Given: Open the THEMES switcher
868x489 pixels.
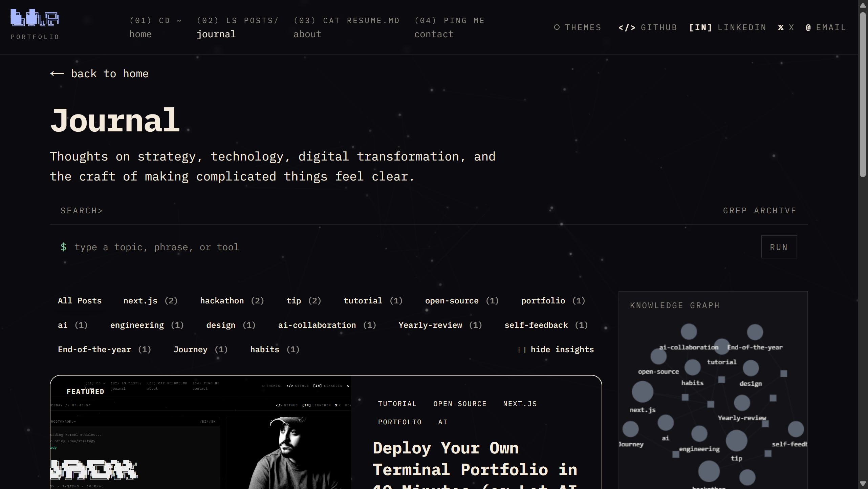Looking at the screenshot, I should [557, 27].
